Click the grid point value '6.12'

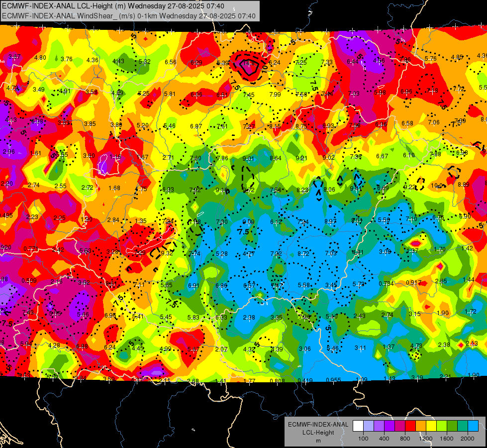click(276, 222)
